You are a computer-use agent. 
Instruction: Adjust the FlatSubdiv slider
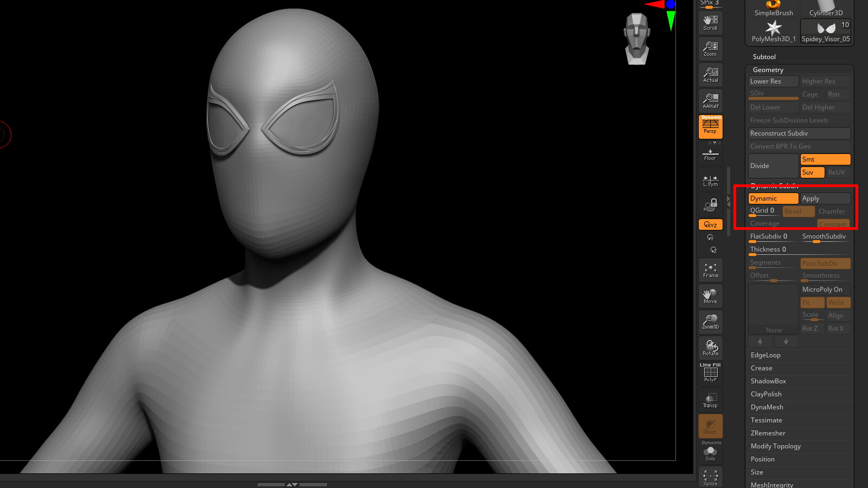773,237
